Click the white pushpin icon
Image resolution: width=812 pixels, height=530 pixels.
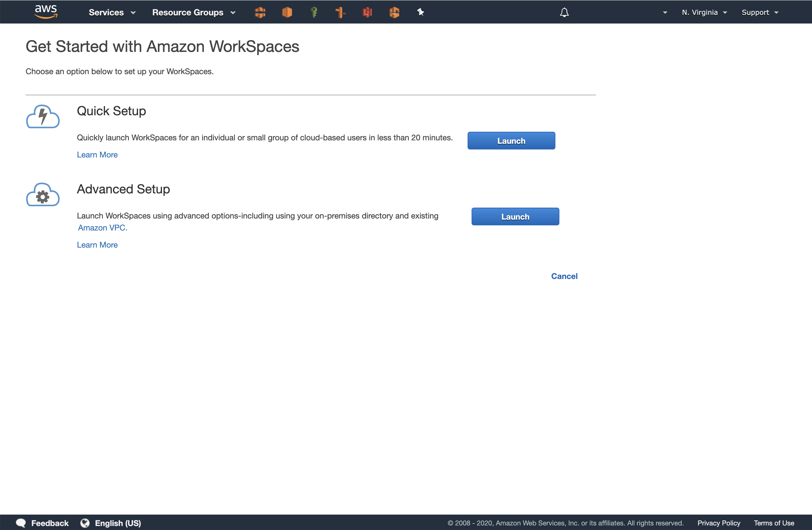tap(420, 12)
